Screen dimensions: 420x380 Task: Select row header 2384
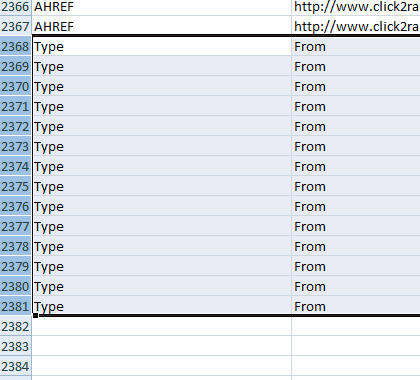pyautogui.click(x=16, y=366)
